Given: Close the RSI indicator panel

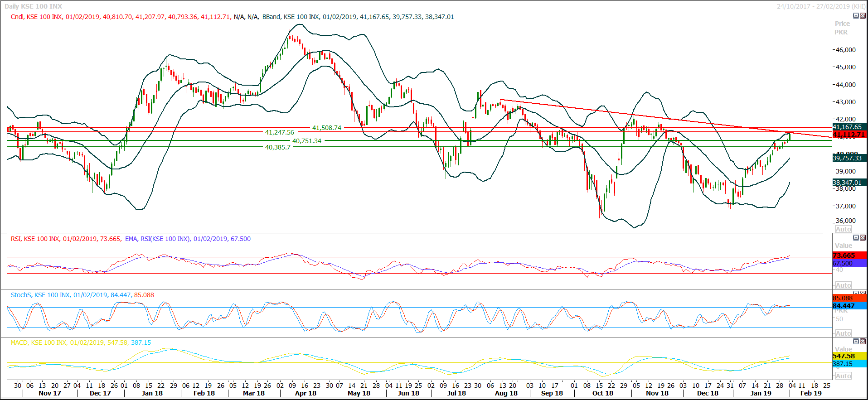Looking at the screenshot, I should click(863, 238).
